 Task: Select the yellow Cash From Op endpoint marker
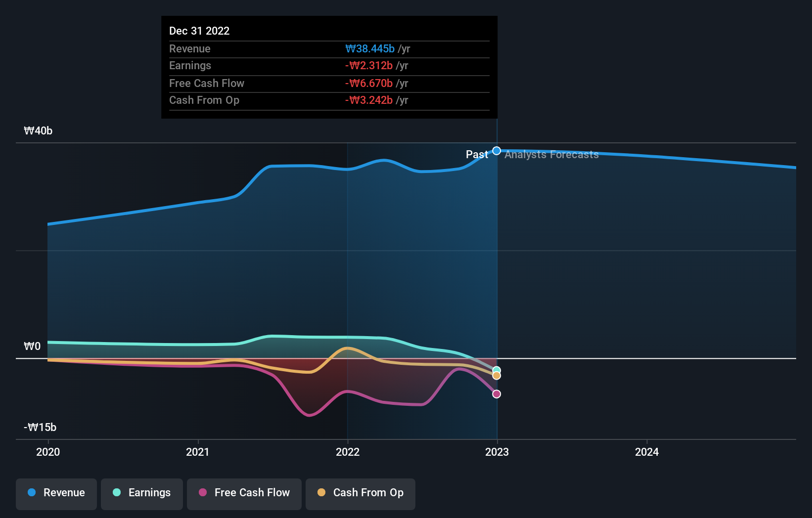click(496, 376)
